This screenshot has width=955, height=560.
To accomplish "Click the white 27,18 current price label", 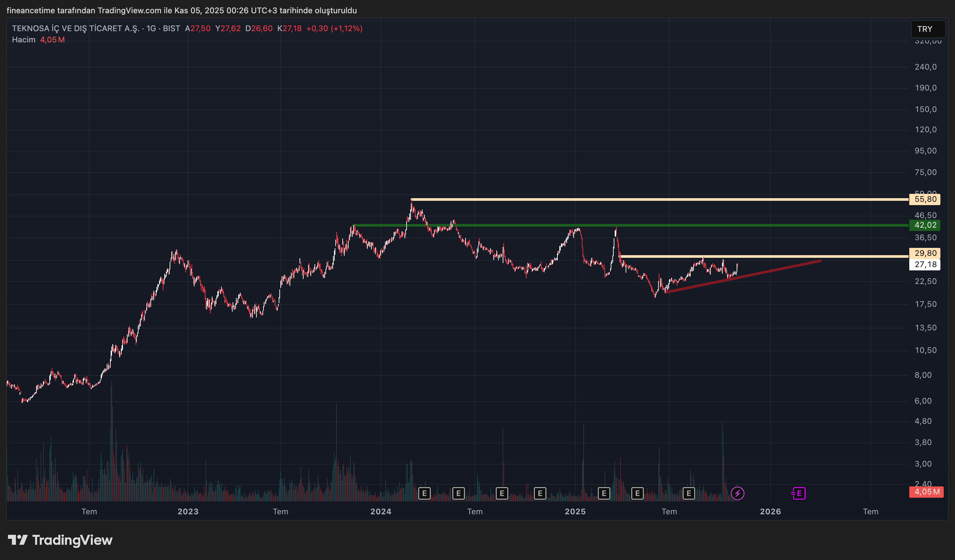I will [x=925, y=264].
